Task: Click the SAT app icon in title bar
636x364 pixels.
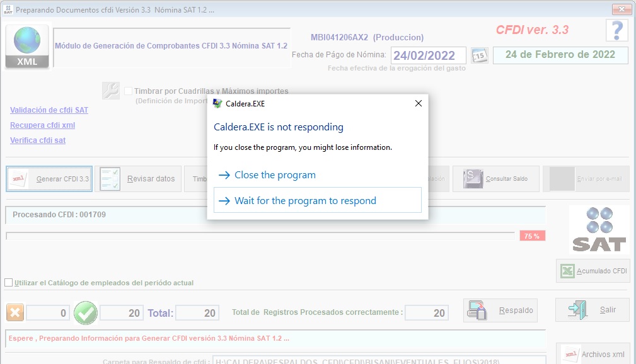Action: pyautogui.click(x=8, y=9)
